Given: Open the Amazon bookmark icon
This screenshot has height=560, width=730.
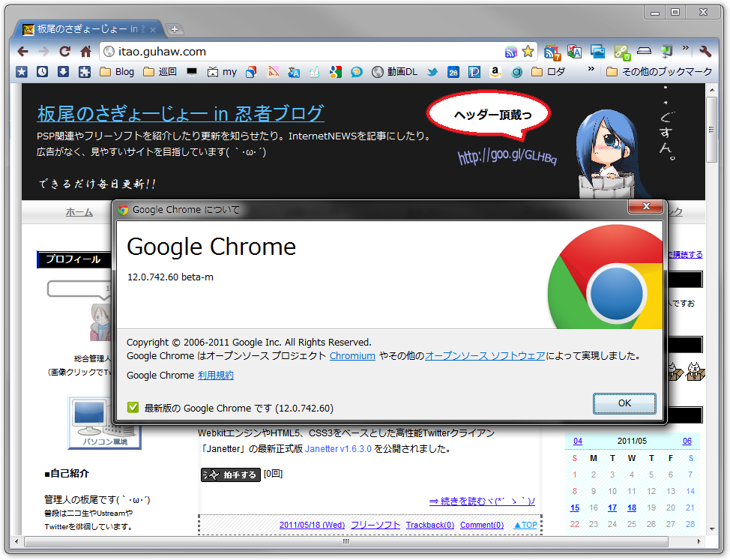Looking at the screenshot, I should [x=495, y=72].
